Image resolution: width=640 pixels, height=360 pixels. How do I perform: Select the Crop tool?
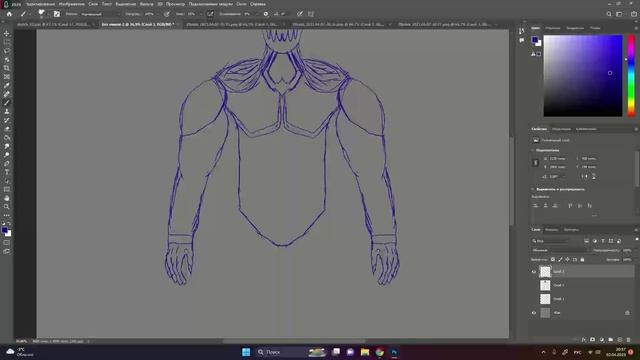(x=7, y=68)
